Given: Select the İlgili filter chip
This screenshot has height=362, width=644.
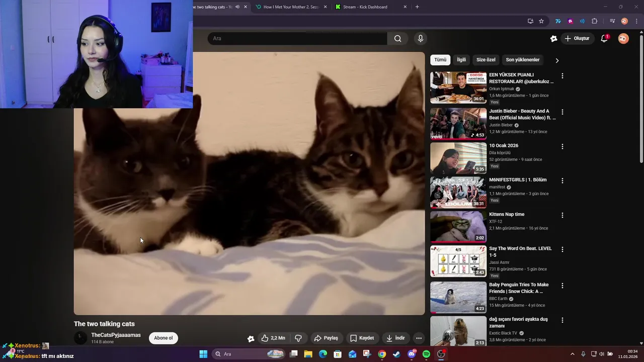Looking at the screenshot, I should [x=461, y=60].
